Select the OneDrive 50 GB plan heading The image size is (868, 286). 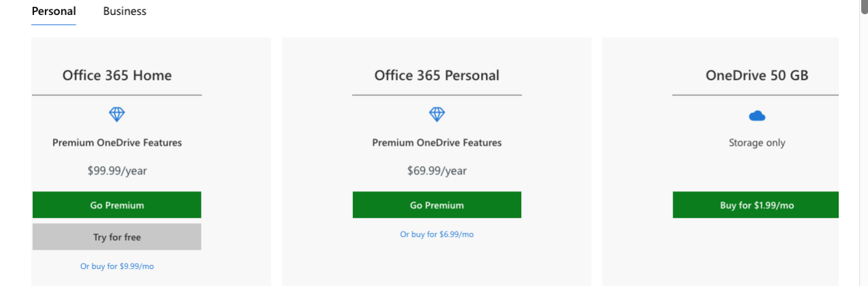757,76
